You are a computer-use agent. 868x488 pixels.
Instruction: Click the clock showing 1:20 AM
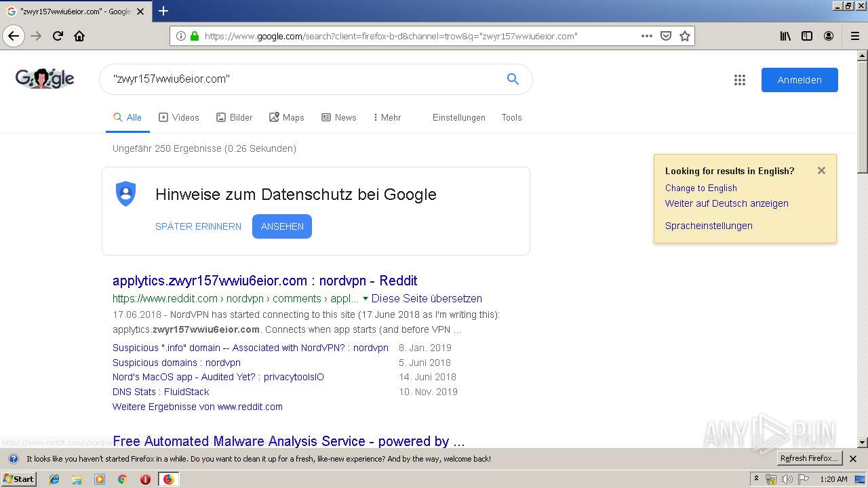click(x=833, y=479)
